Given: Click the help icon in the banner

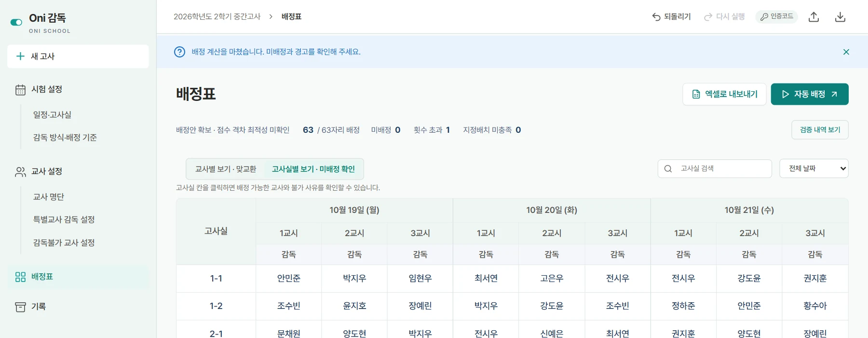Looking at the screenshot, I should tap(179, 52).
